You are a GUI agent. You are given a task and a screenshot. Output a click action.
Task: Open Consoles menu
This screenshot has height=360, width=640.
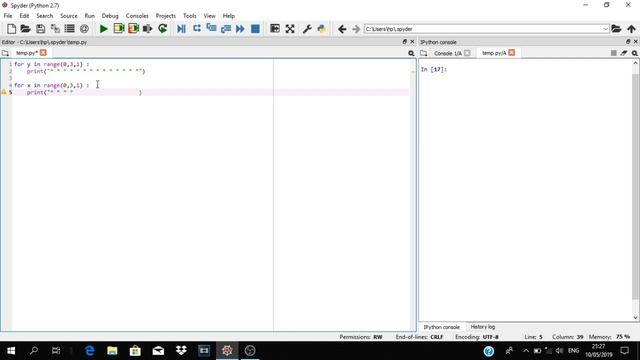pos(137,16)
